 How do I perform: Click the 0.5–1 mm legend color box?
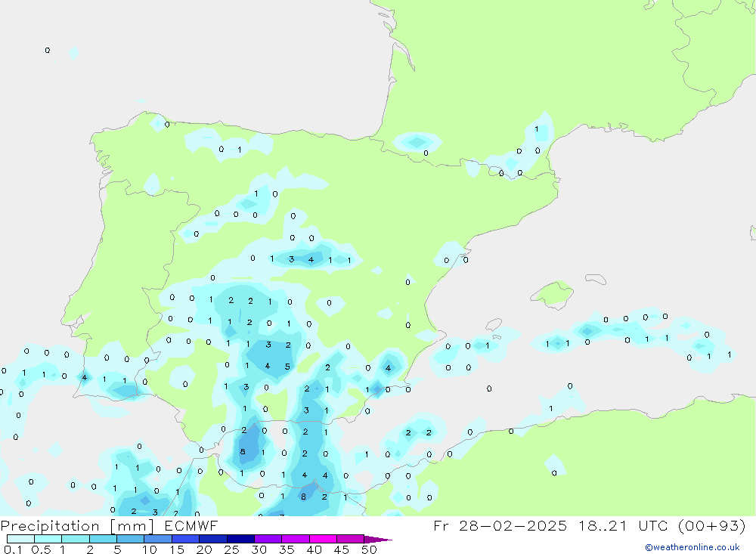point(48,539)
